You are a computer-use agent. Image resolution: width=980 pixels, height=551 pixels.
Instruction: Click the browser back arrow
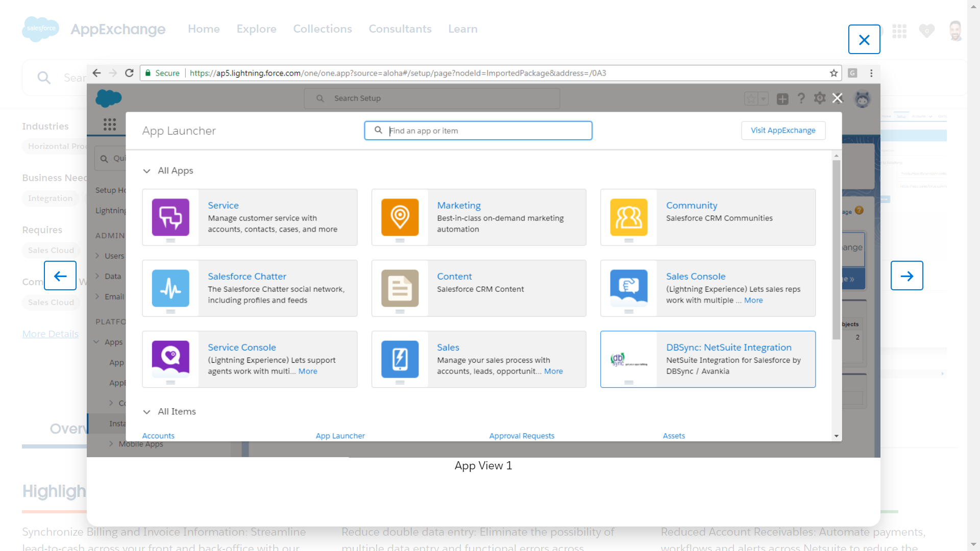point(96,73)
